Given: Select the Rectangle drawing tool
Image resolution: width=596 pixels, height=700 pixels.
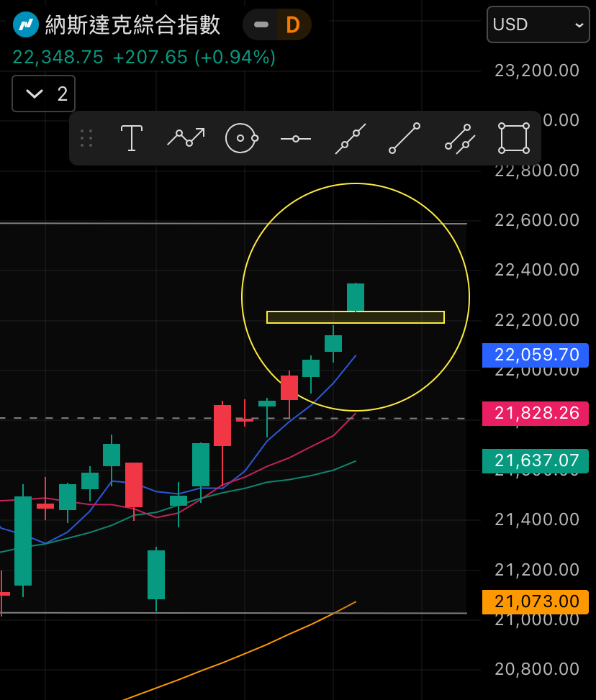Looking at the screenshot, I should (x=514, y=138).
